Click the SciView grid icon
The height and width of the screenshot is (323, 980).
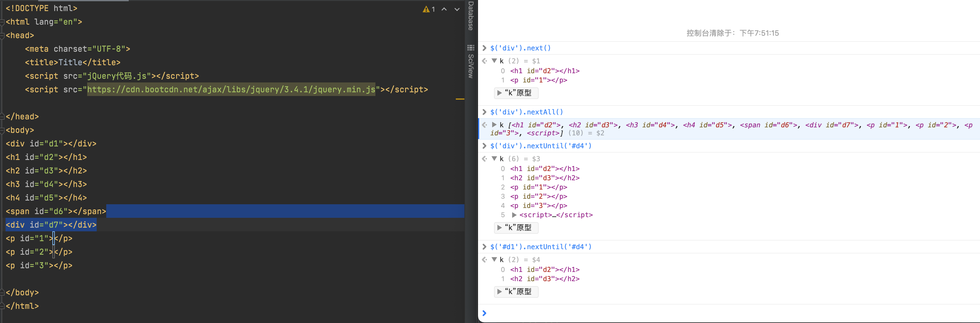(x=471, y=47)
